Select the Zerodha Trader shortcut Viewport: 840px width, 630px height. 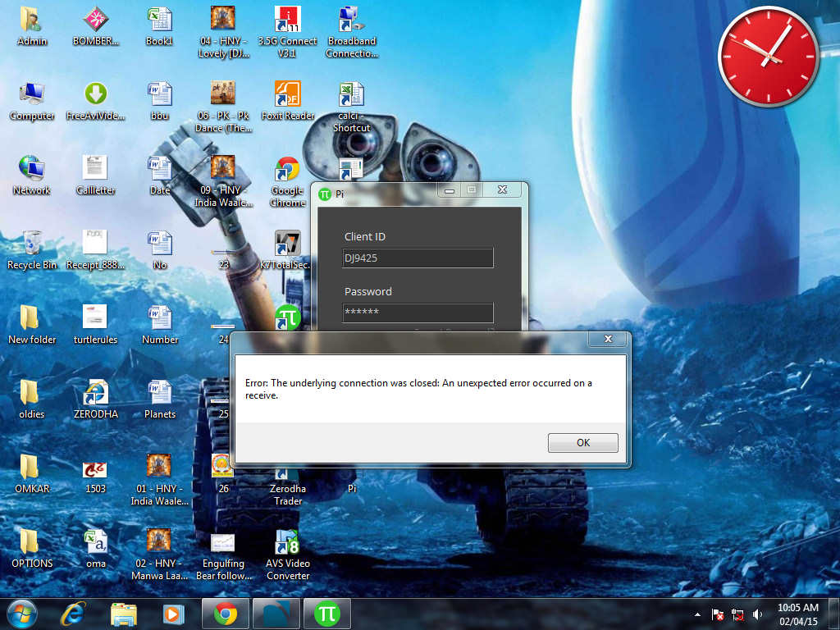288,487
